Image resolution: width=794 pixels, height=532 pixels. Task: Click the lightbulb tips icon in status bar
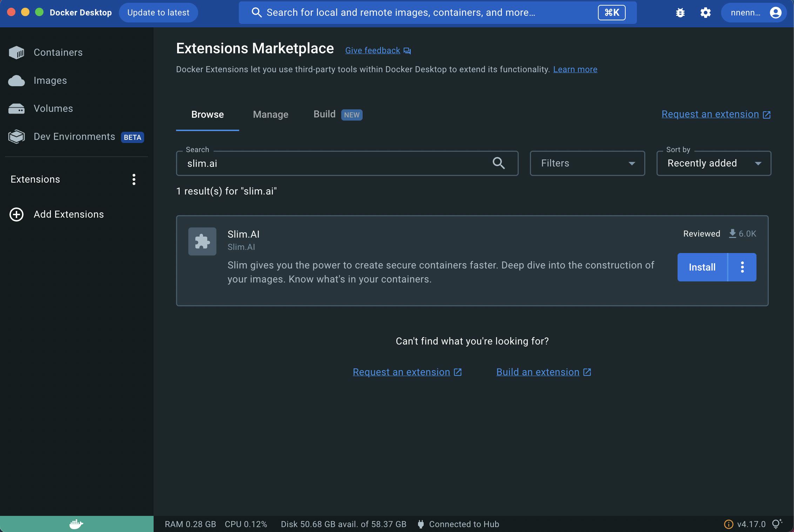(x=777, y=524)
